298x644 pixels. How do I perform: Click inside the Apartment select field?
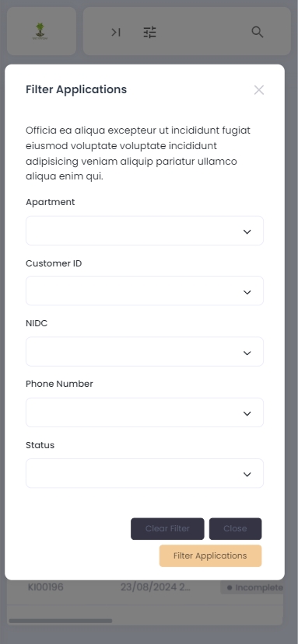tap(145, 231)
